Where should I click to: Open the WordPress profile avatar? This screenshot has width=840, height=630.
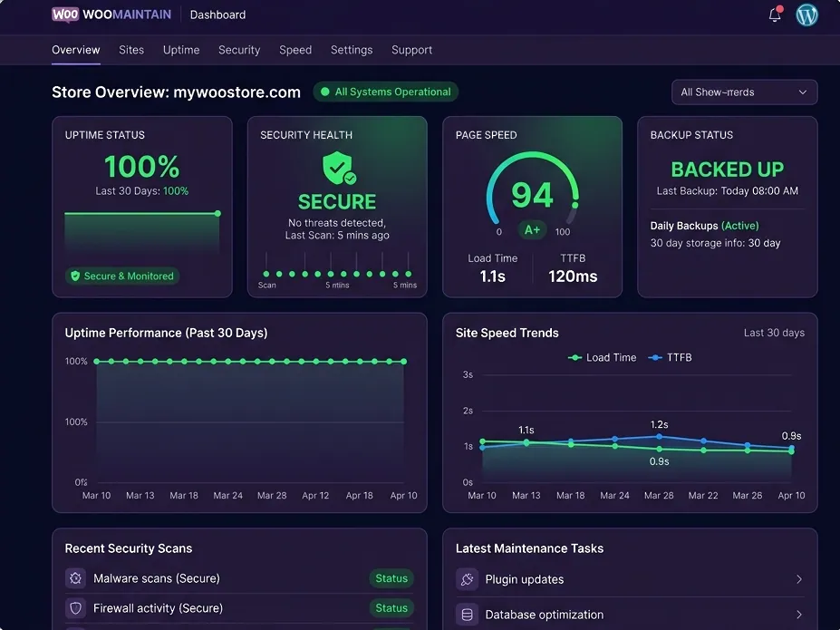806,15
